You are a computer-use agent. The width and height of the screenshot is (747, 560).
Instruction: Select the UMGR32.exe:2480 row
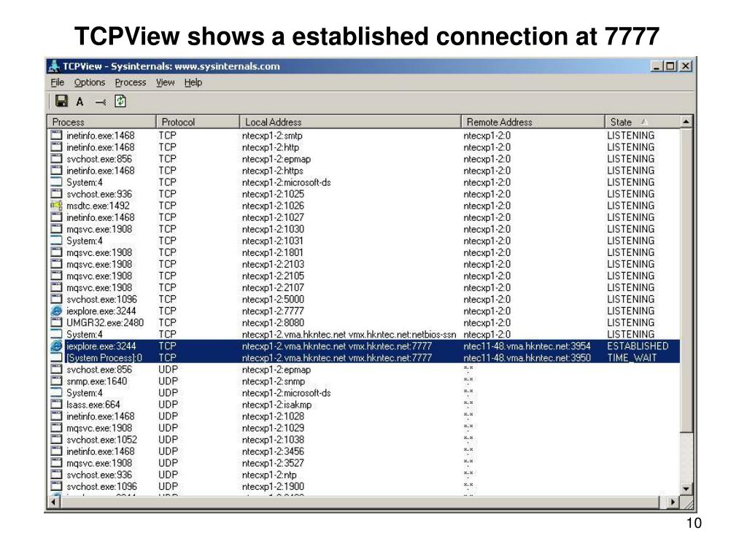pyautogui.click(x=365, y=323)
